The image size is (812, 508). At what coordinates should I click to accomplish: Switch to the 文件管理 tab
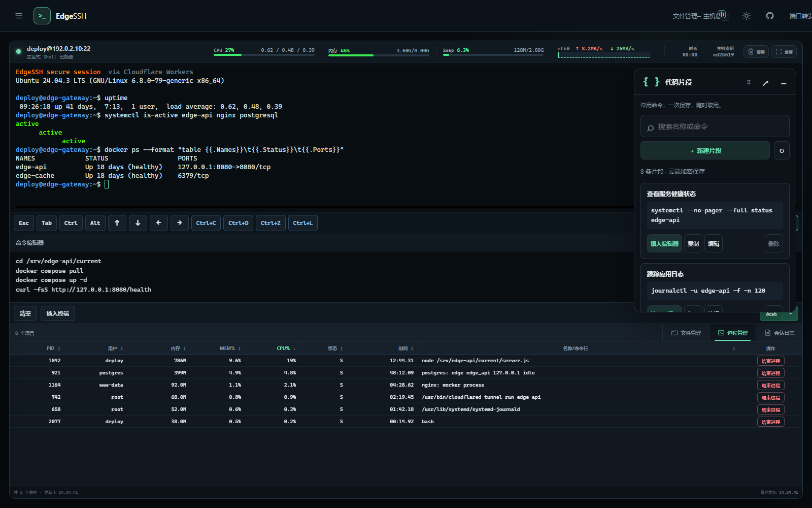click(686, 333)
